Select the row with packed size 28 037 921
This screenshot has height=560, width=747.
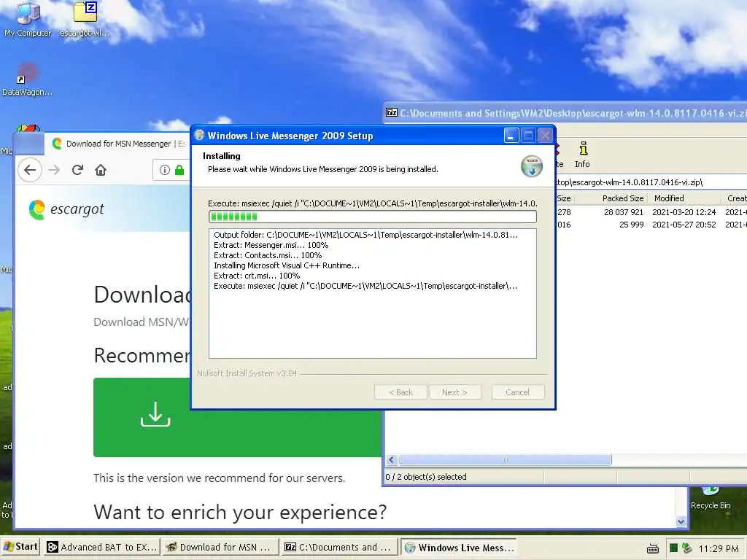tap(651, 212)
